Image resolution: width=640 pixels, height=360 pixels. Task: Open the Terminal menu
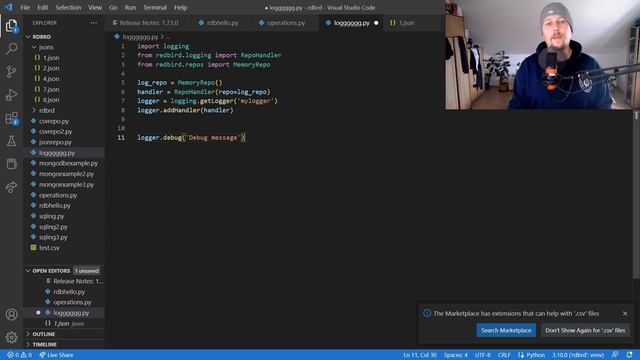155,7
